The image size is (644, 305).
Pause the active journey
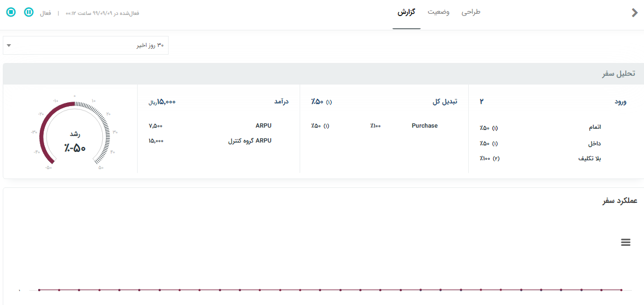[x=29, y=12]
